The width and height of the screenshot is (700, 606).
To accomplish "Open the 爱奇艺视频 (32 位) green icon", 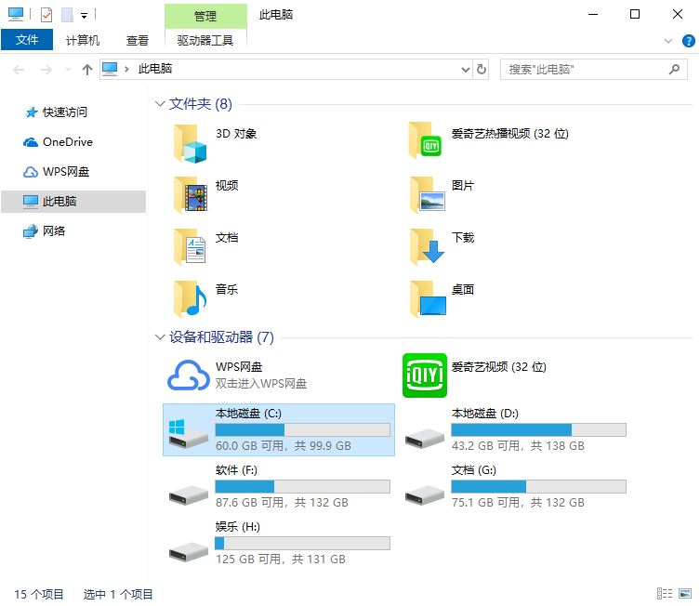I will point(425,375).
